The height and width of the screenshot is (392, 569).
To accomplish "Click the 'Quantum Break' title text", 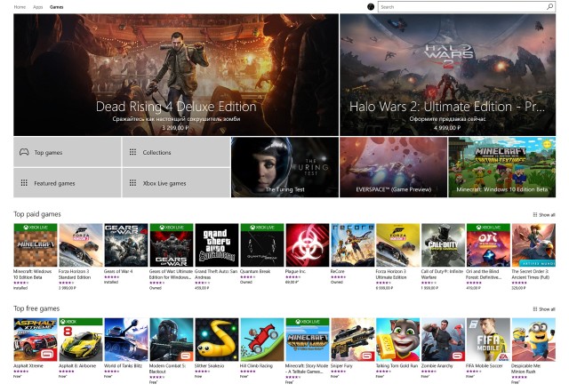I will tap(255, 271).
